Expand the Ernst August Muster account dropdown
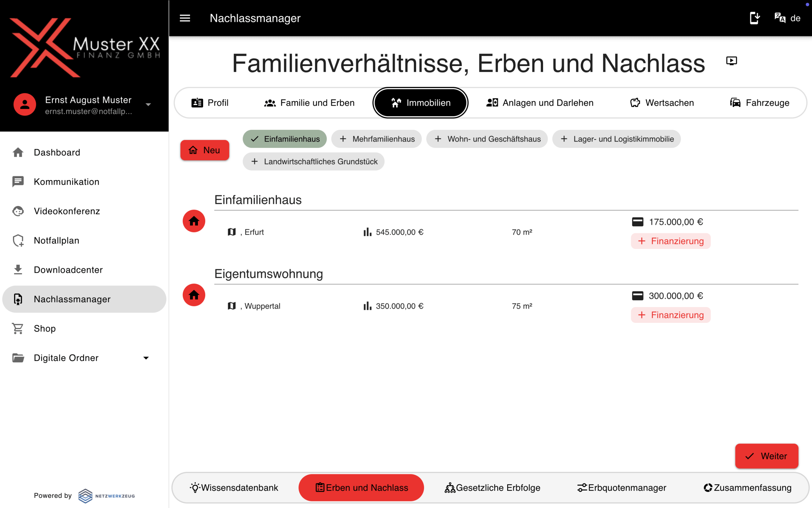 (x=148, y=105)
